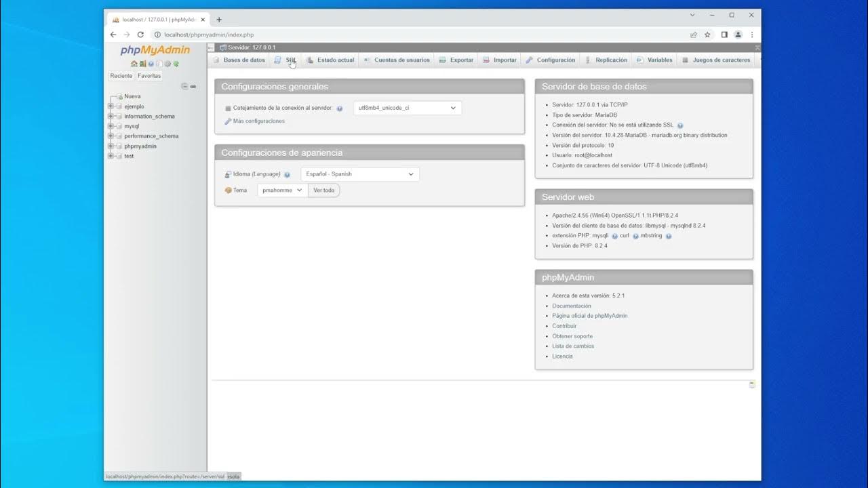The height and width of the screenshot is (488, 868).
Task: Open Chrome profile avatar icon
Action: tap(738, 35)
